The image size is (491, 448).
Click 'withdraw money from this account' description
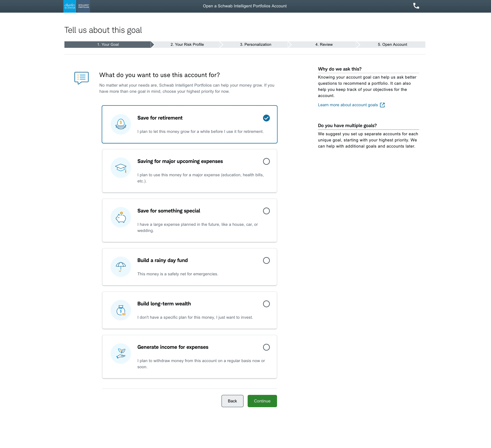(x=201, y=364)
